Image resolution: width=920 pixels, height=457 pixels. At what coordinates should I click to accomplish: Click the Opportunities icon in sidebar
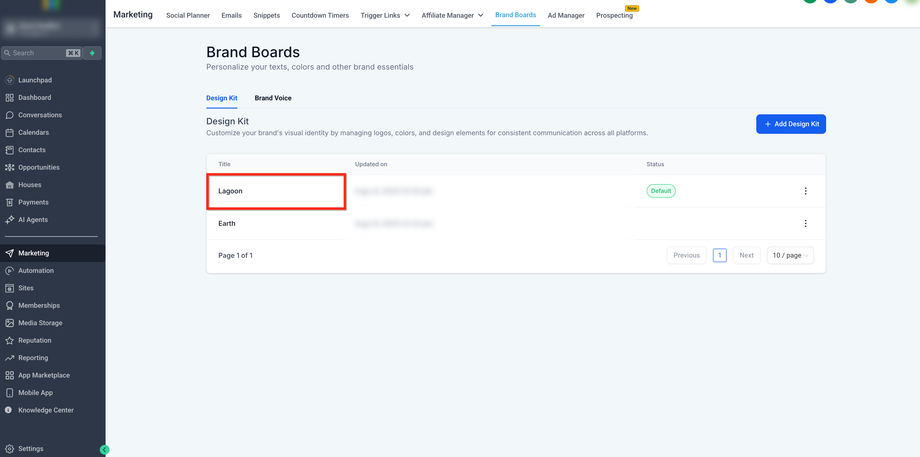(10, 167)
